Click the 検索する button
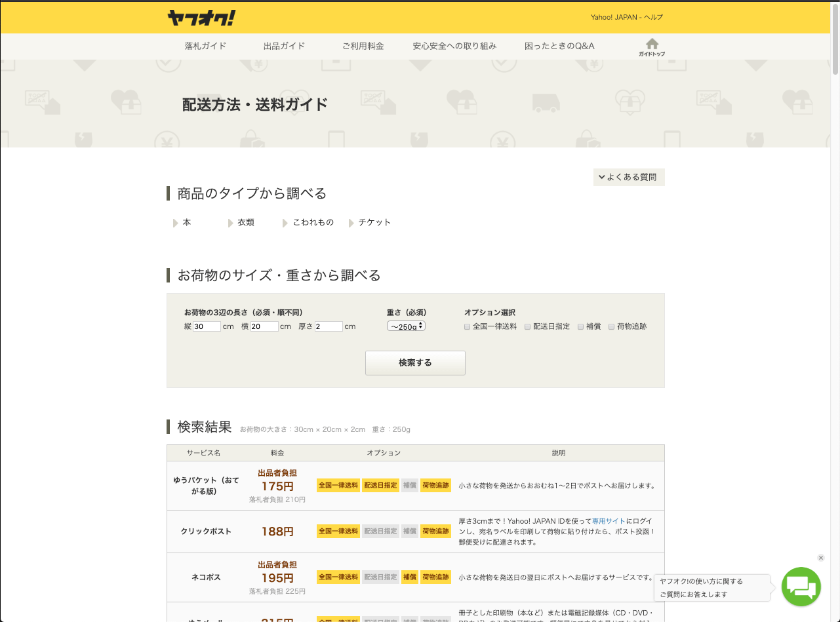Screen dimensions: 840x622 pos(415,362)
